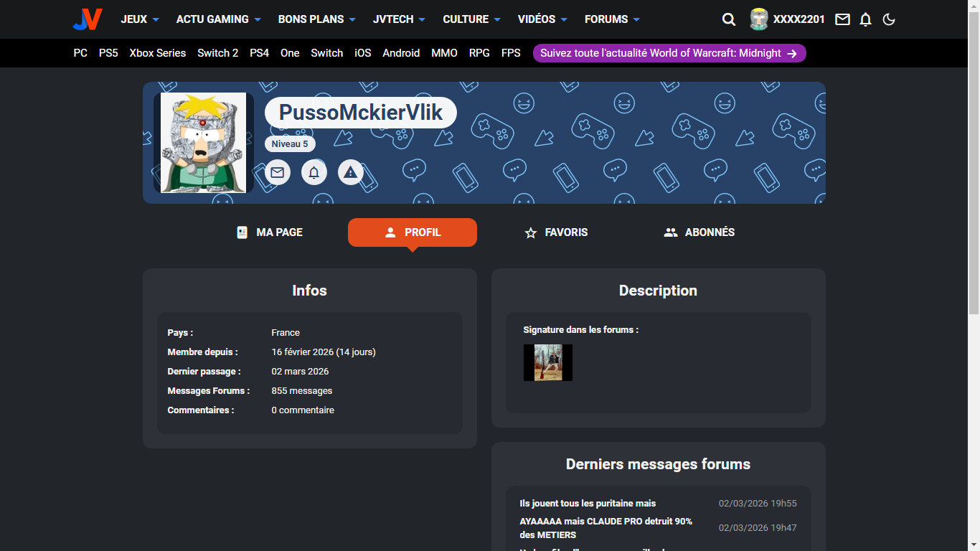Image resolution: width=980 pixels, height=551 pixels.
Task: Expand the ACTU GAMING dropdown
Action: point(218,19)
